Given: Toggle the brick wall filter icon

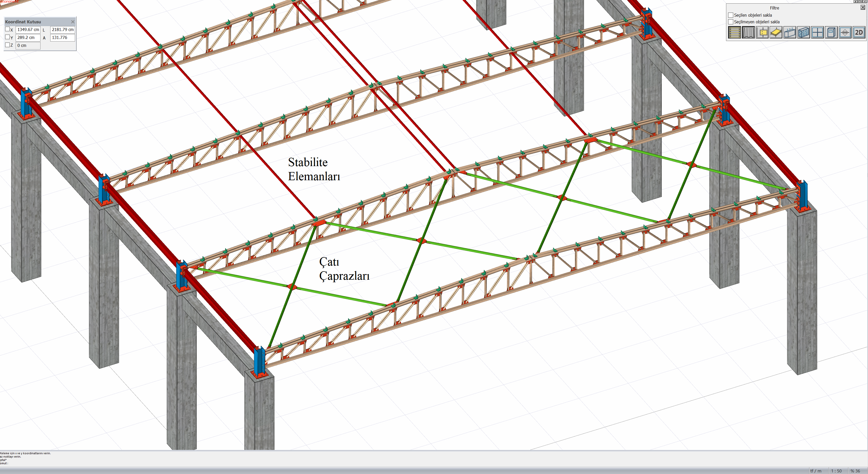Looking at the screenshot, I should [x=804, y=32].
